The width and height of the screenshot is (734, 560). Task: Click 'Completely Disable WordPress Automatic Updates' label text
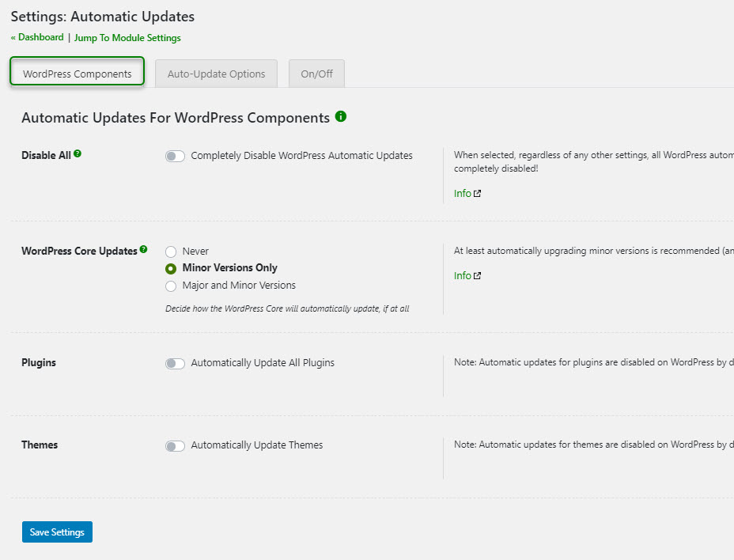[302, 156]
